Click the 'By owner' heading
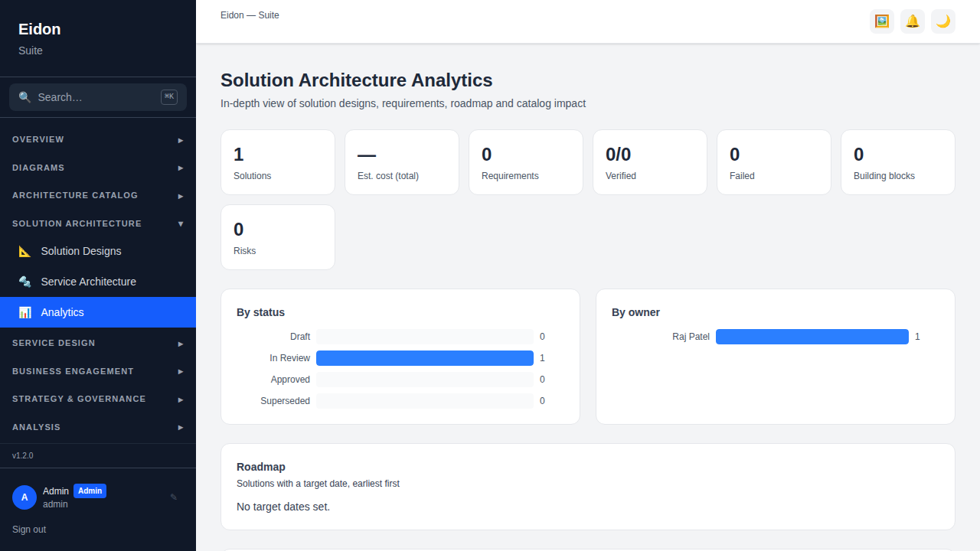Viewport: 980px width, 551px height. pos(635,312)
